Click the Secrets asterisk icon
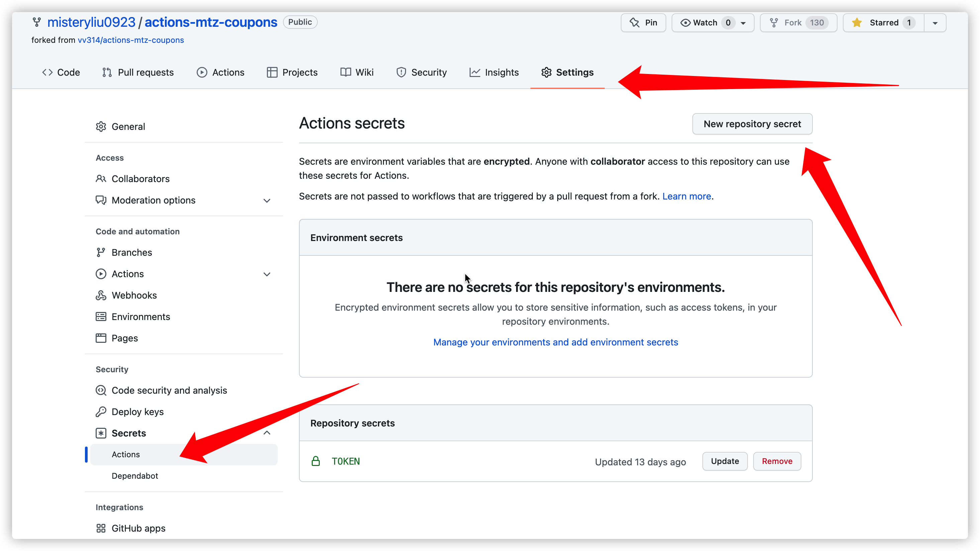 (x=101, y=433)
